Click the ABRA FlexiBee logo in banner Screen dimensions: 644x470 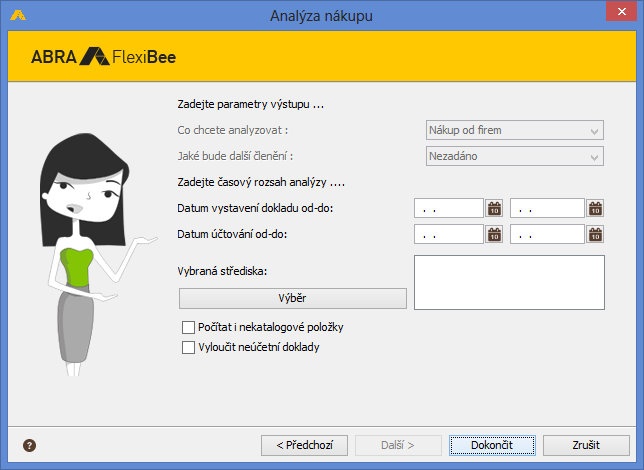[104, 57]
